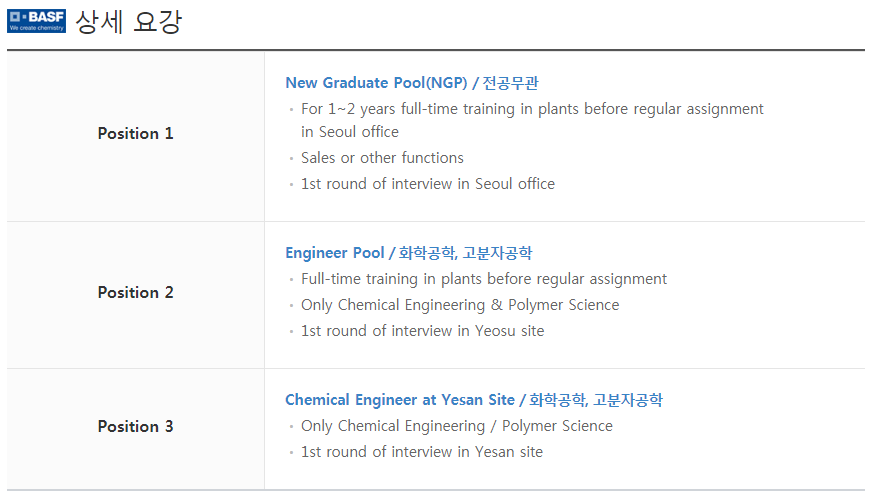This screenshot has width=872, height=503.
Task: Click '1st round of interview in Yesan site'
Action: [421, 452]
